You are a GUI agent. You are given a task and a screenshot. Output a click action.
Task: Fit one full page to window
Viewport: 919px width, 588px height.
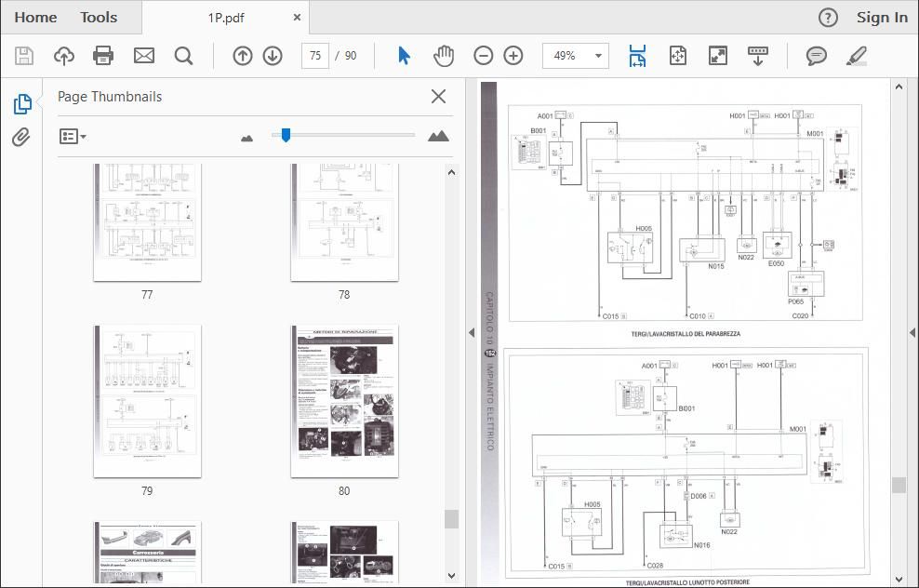677,56
